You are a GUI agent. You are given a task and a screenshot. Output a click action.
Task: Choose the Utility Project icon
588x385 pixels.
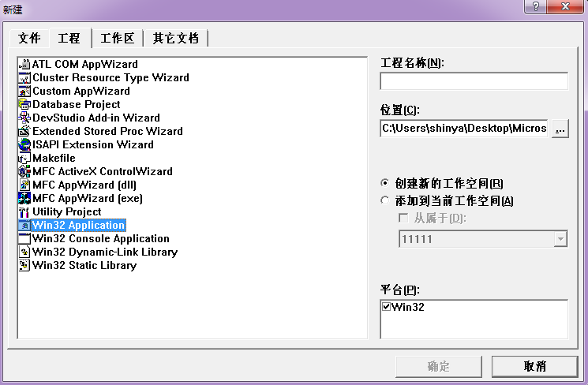24,212
